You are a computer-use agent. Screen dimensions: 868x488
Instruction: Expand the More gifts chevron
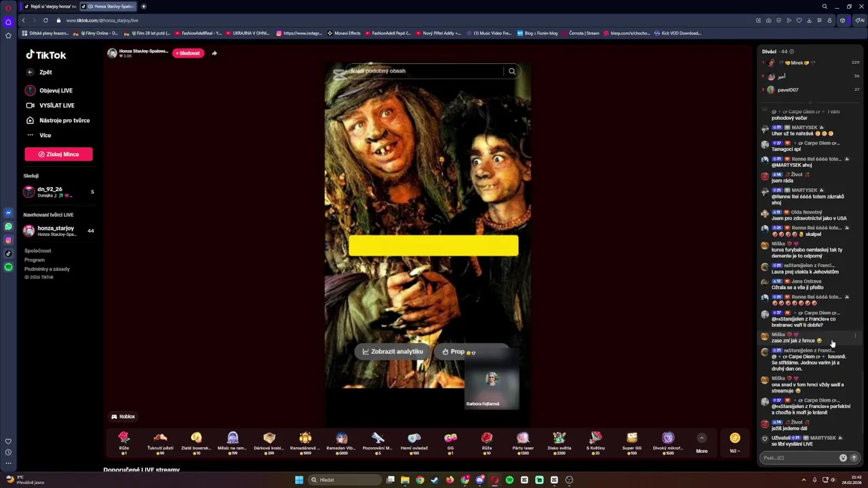click(x=702, y=438)
